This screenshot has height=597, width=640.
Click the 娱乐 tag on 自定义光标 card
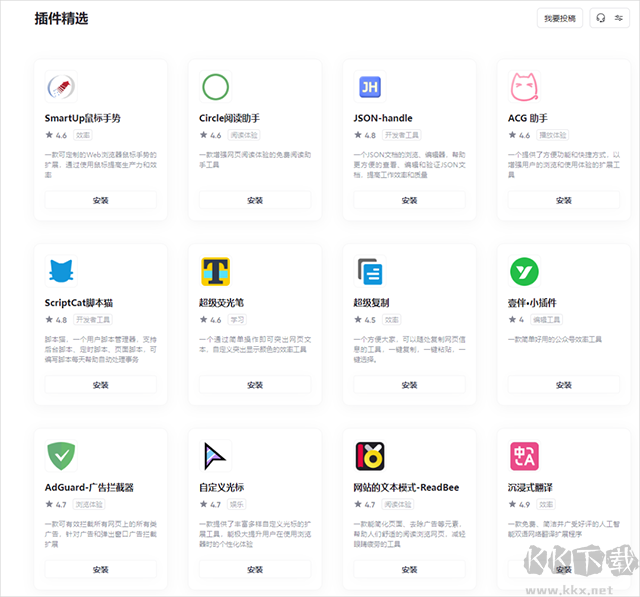coord(237,504)
